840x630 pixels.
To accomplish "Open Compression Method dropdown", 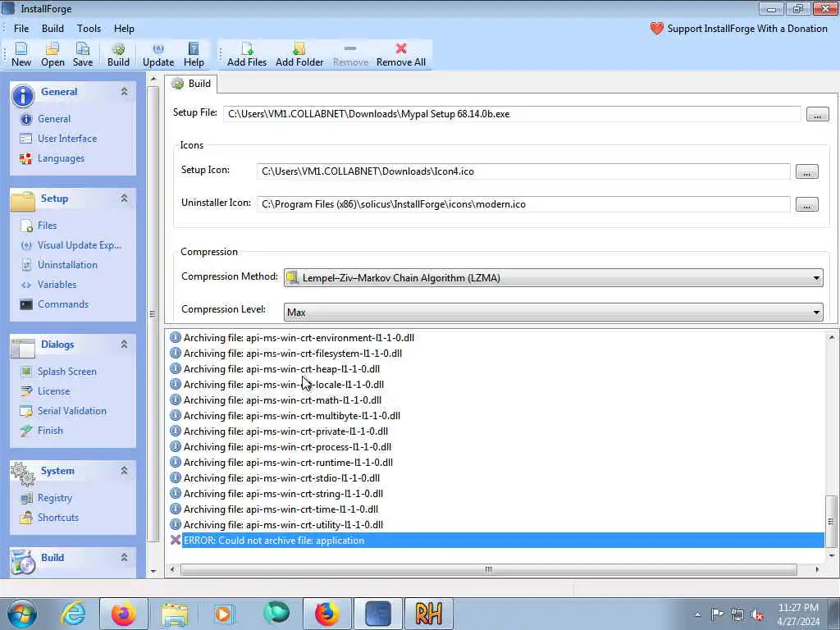I will tap(553, 277).
